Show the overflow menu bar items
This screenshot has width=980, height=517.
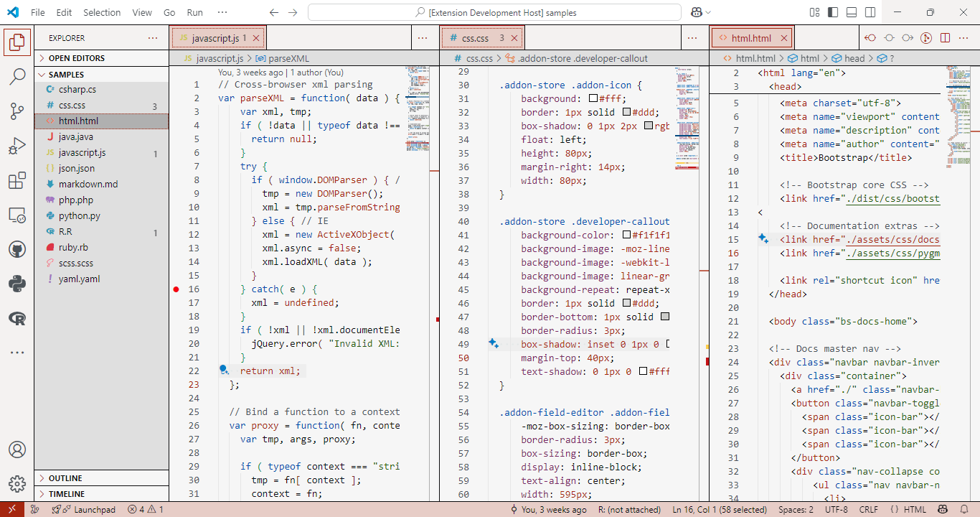[x=222, y=12]
